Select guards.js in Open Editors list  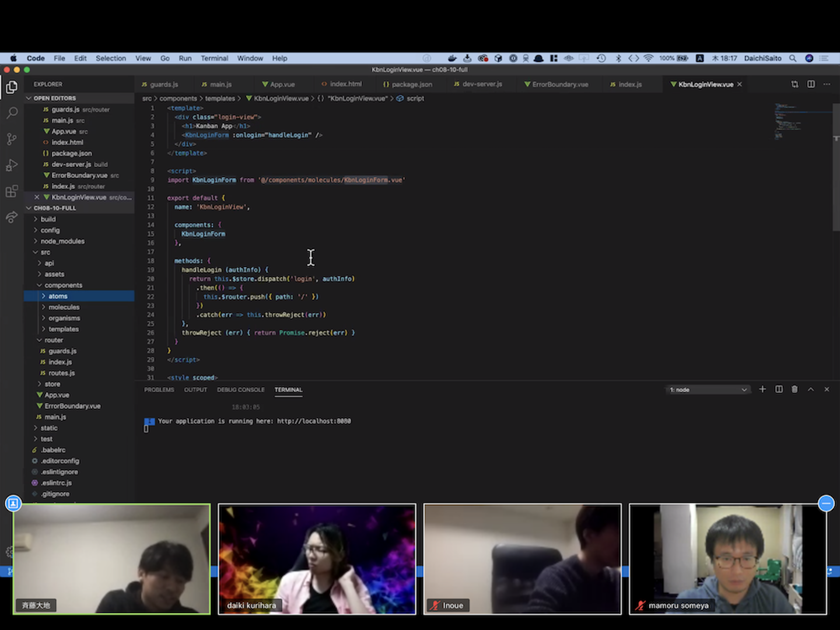tap(65, 110)
